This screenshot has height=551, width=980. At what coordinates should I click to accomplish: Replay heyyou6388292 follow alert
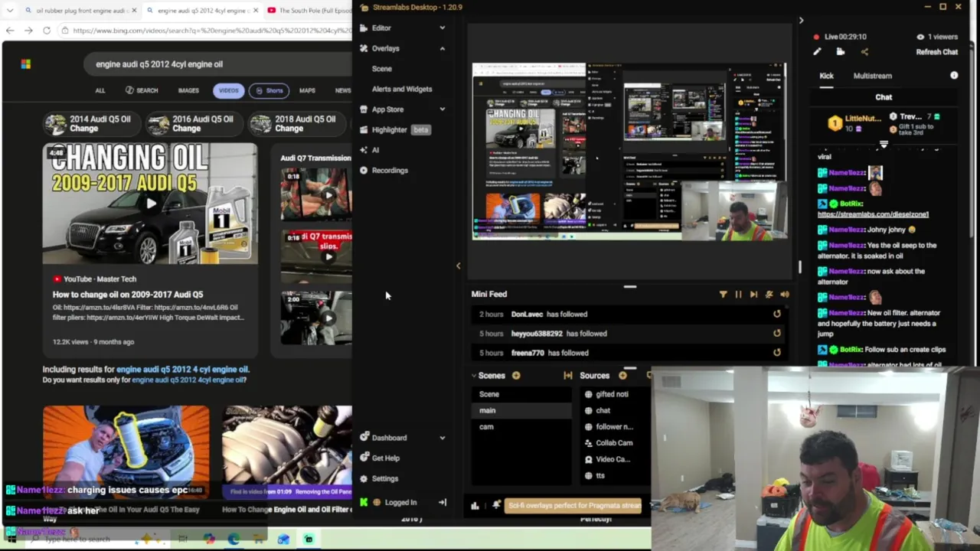click(x=777, y=333)
